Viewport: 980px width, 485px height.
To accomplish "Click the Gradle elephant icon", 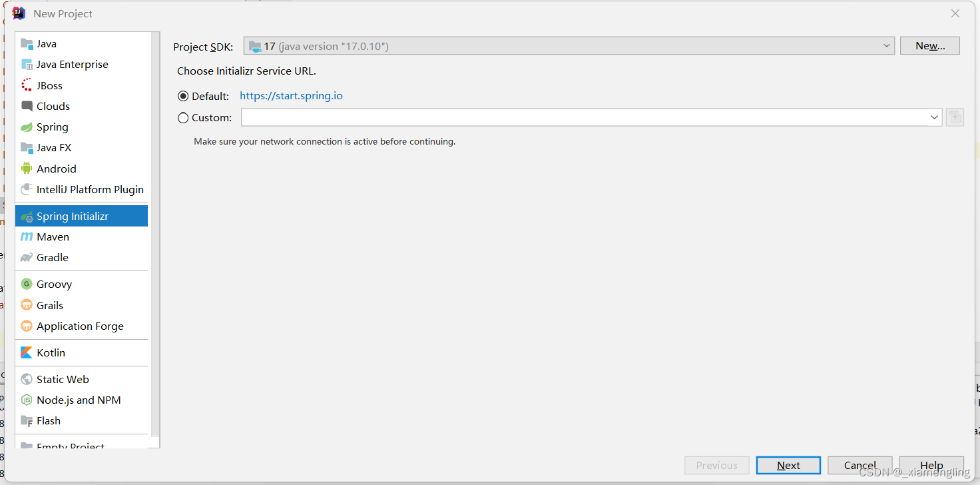I will [27, 258].
